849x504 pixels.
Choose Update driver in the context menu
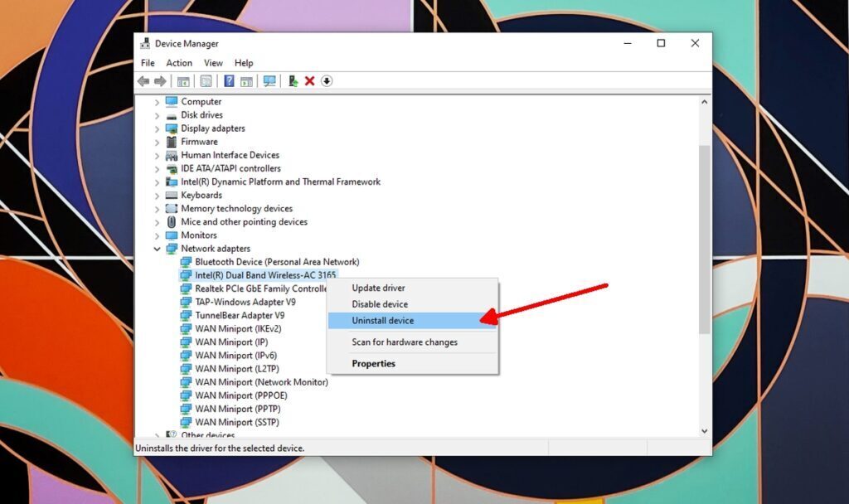(378, 288)
